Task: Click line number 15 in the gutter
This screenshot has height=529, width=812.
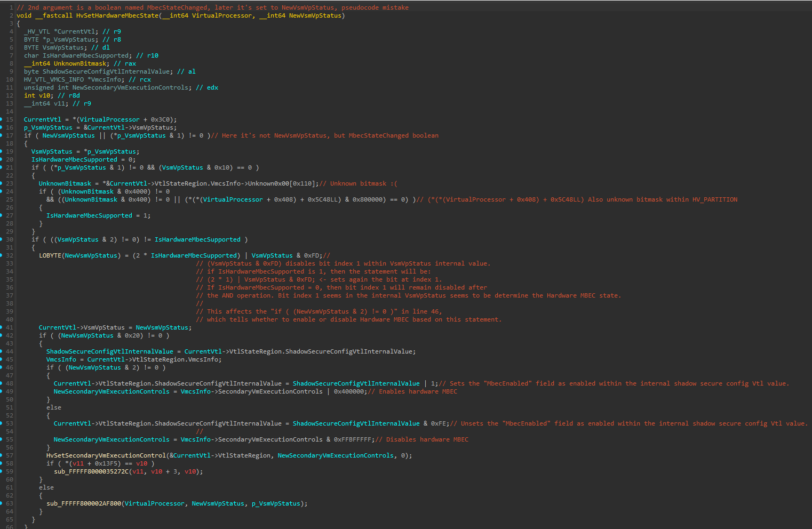Action: pyautogui.click(x=10, y=119)
